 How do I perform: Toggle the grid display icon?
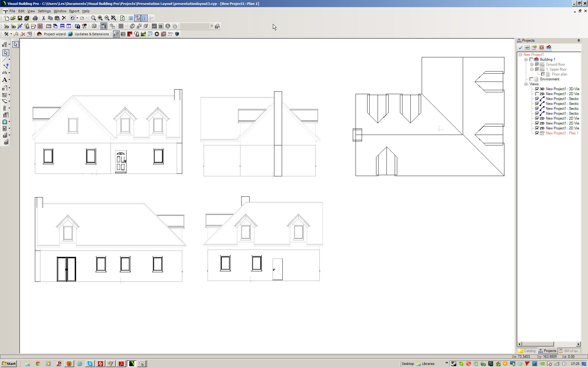click(x=131, y=18)
